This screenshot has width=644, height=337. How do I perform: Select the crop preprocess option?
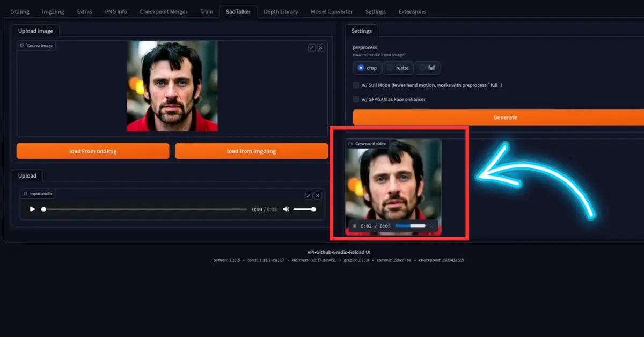pyautogui.click(x=367, y=68)
